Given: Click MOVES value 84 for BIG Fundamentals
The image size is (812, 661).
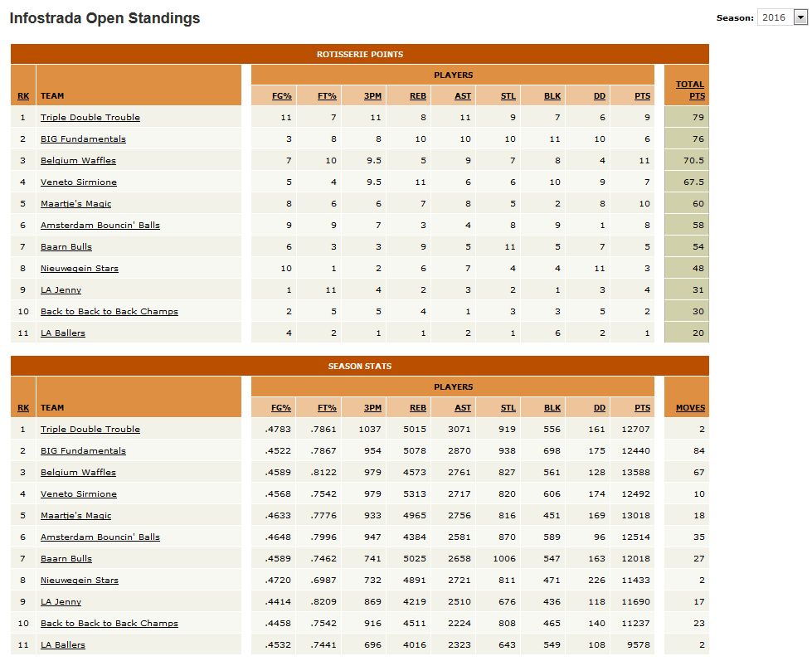Looking at the screenshot, I should pyautogui.click(x=699, y=450).
